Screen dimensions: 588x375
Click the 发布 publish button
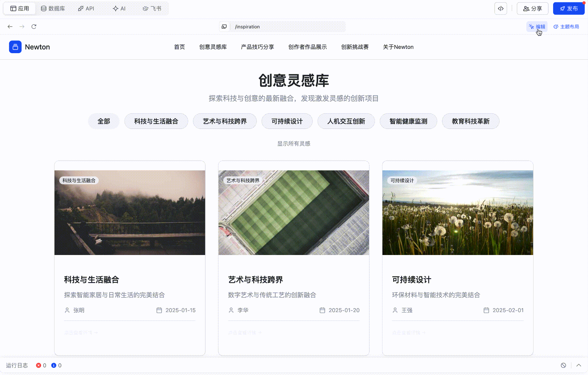[568, 8]
